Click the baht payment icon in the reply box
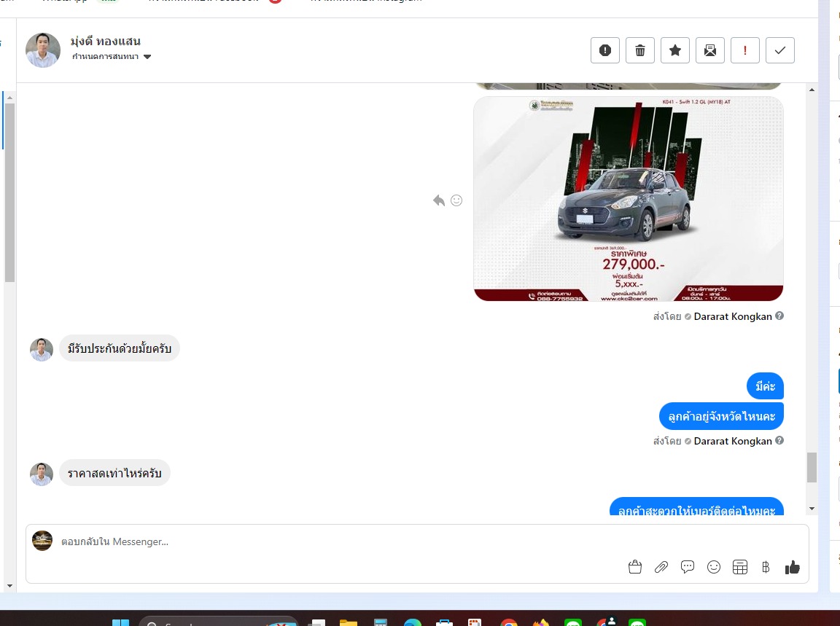 pyautogui.click(x=766, y=567)
